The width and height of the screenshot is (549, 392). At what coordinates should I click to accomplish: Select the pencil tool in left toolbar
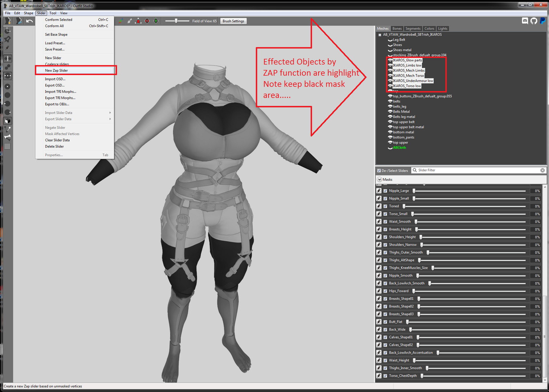coord(8,48)
